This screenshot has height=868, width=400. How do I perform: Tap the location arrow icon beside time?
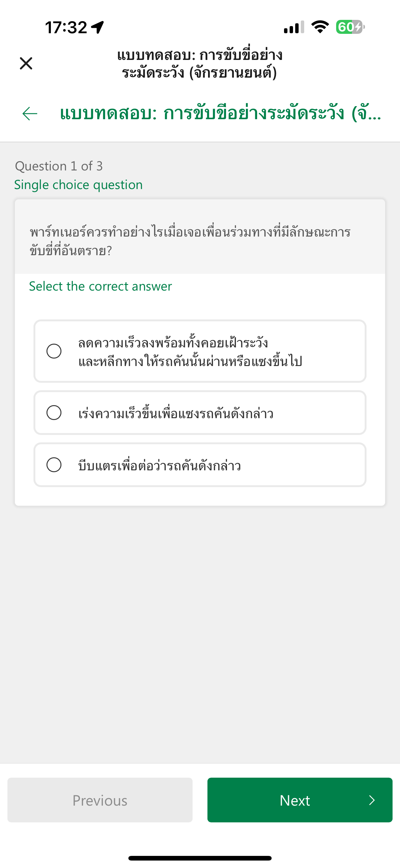point(98,27)
